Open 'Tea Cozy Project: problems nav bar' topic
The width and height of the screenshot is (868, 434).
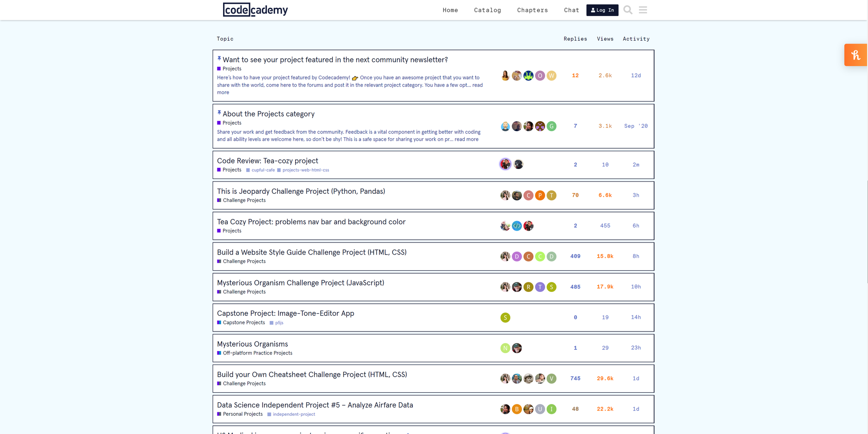pyautogui.click(x=311, y=222)
